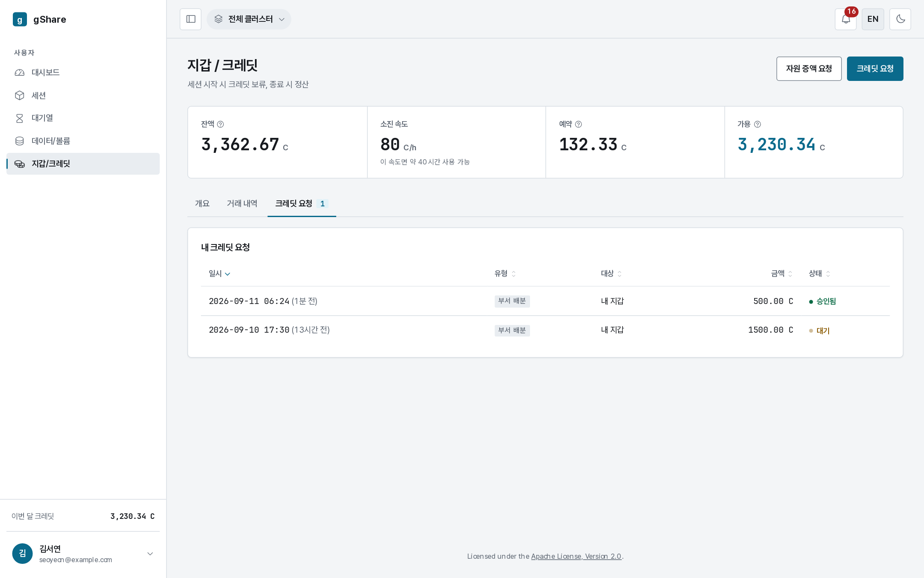Click the 승인됨 status label
Image resolution: width=924 pixels, height=578 pixels.
point(822,301)
